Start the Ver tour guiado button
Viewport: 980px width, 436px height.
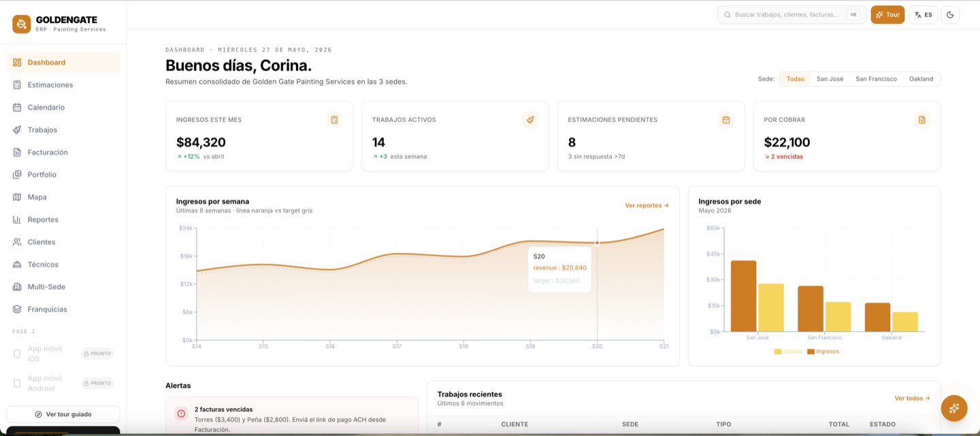coord(63,414)
